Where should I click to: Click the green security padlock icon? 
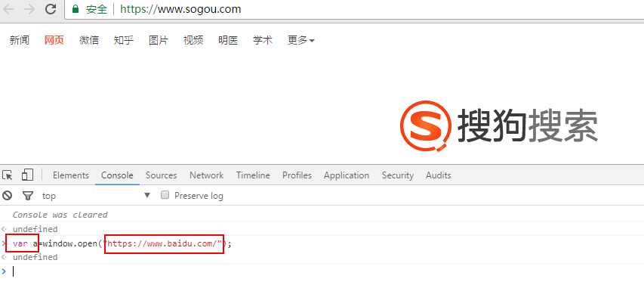tap(75, 9)
